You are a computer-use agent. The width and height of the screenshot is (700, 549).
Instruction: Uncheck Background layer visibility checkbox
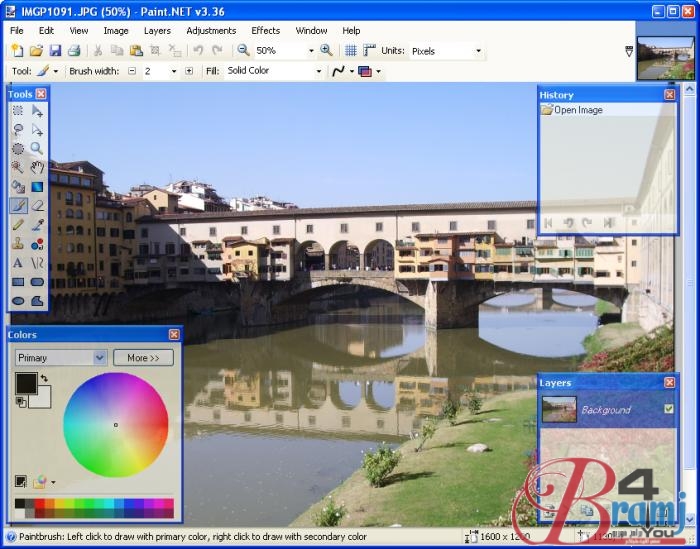[x=668, y=408]
